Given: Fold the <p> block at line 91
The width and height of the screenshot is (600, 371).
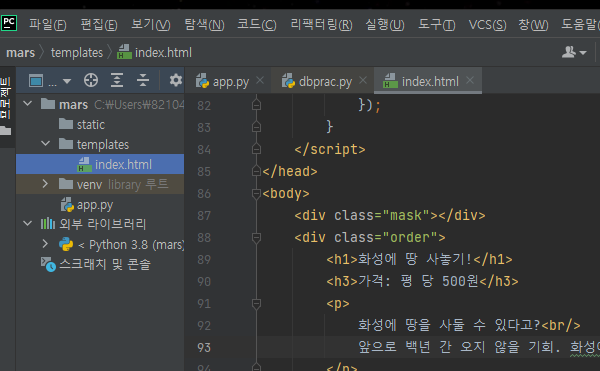Looking at the screenshot, I should (256, 304).
